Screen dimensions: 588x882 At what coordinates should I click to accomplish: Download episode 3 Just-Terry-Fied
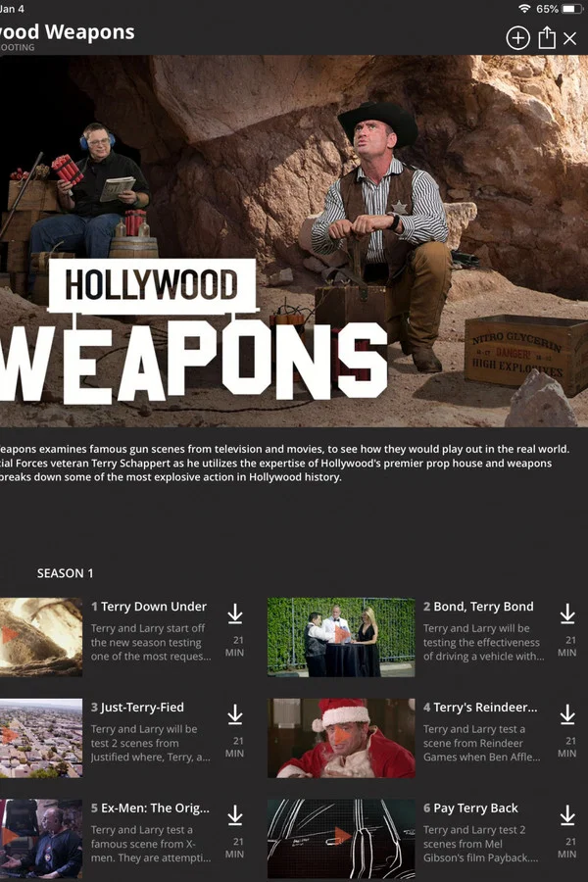tap(235, 714)
